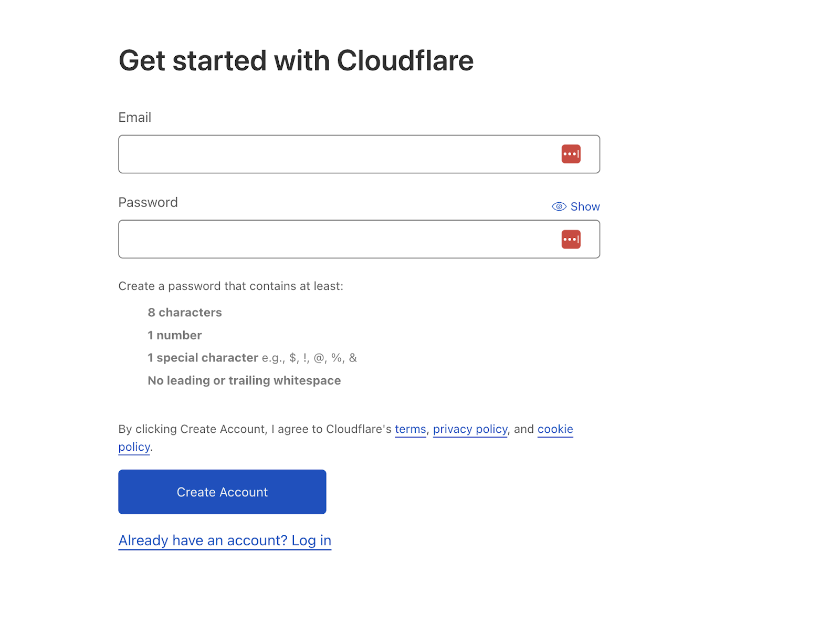Image resolution: width=840 pixels, height=623 pixels.
Task: Click the By clicking Create Account agreement sentence
Action: (x=255, y=429)
